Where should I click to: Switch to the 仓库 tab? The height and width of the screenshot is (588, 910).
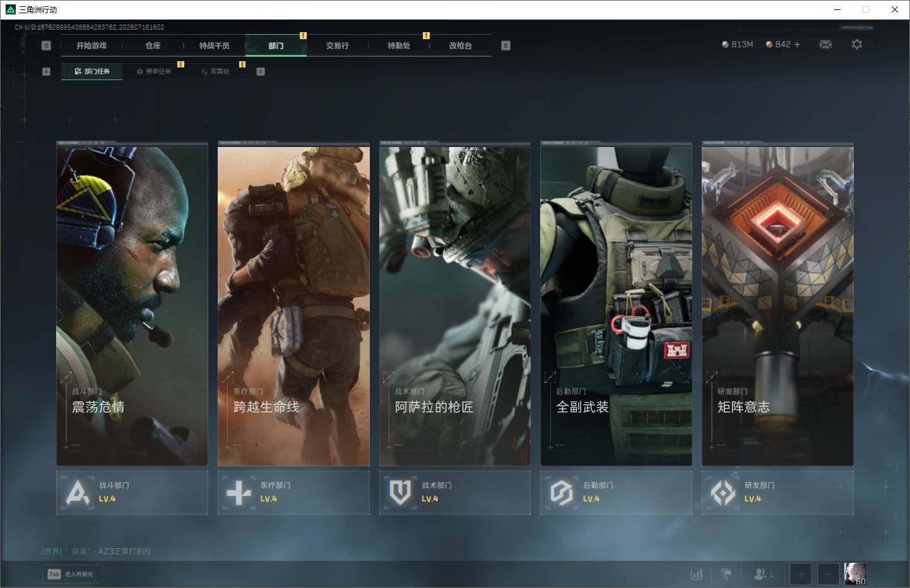coord(153,45)
